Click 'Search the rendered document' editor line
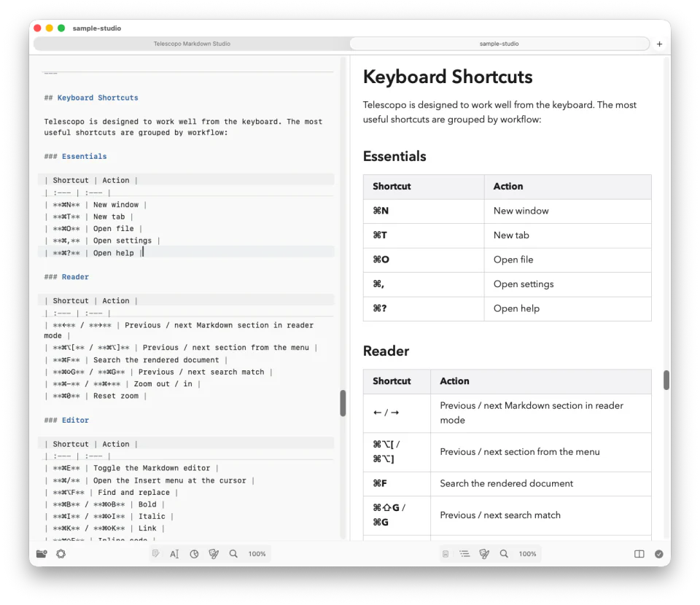Screen dimensions: 700x605 [x=136, y=359]
